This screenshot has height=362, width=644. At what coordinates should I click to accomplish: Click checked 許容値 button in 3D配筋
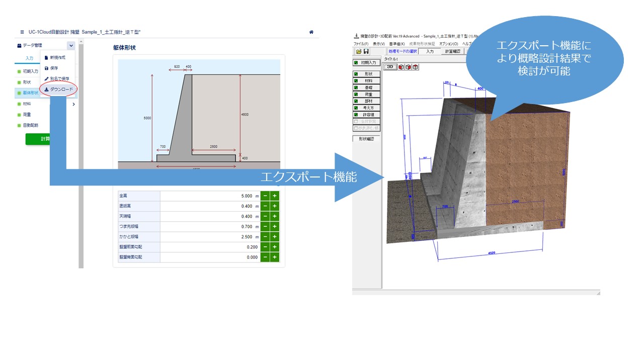coord(367,115)
